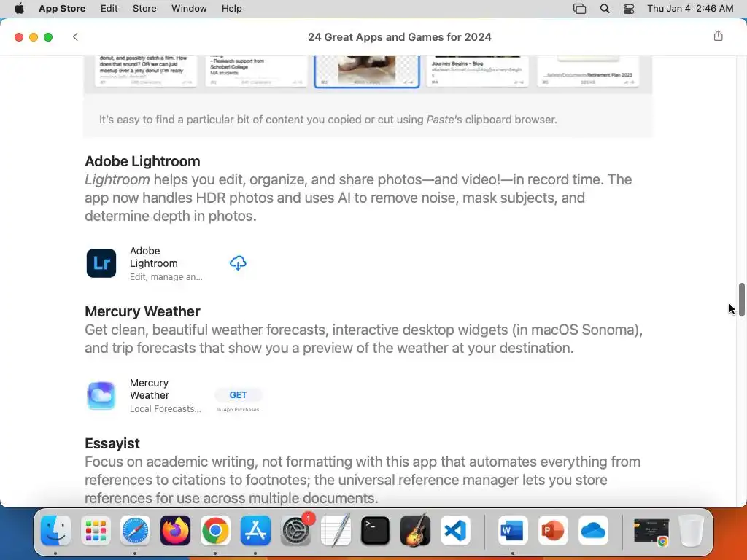Viewport: 747px width, 560px height.
Task: Launch GarageBand from the Dock
Action: click(415, 531)
